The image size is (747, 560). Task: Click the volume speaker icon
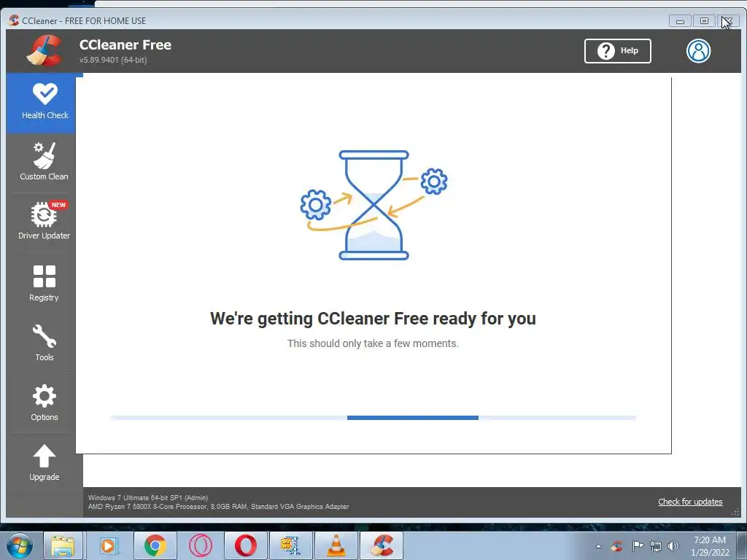coord(673,546)
